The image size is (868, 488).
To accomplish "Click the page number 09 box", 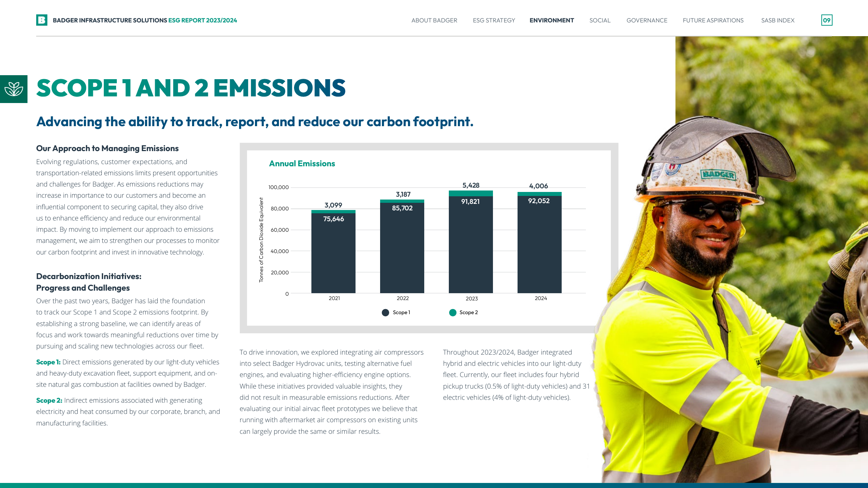I will [827, 20].
